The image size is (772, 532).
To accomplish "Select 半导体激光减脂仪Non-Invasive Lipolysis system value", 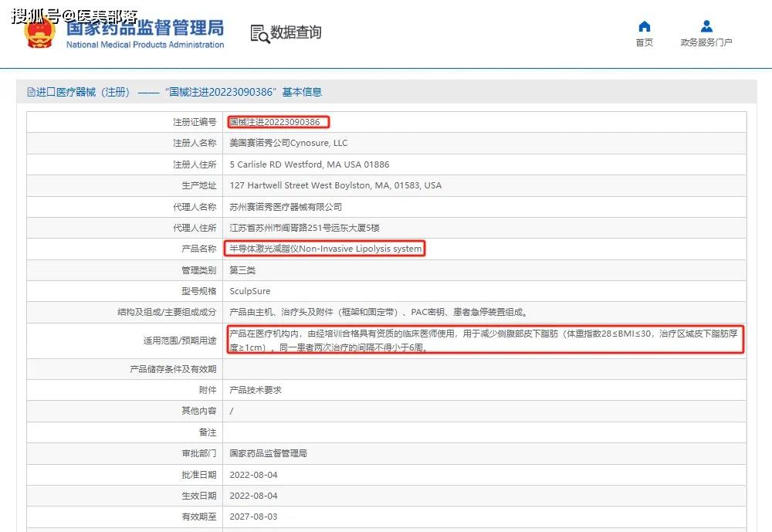I will pos(326,249).
